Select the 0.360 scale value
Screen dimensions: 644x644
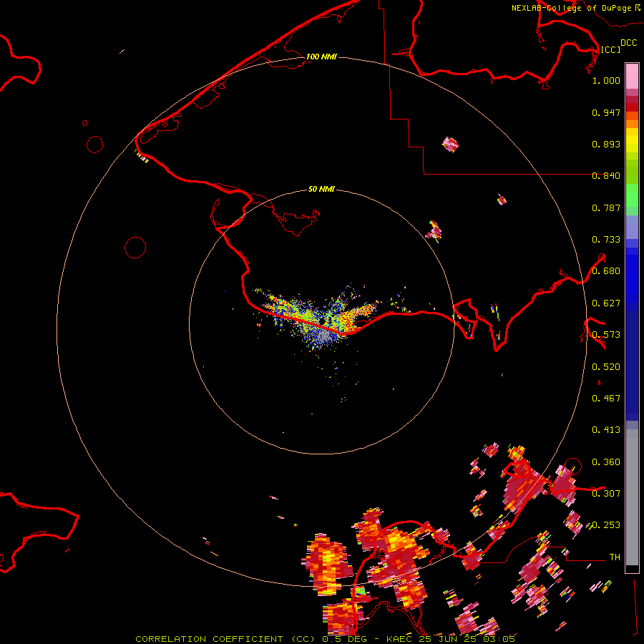click(606, 462)
